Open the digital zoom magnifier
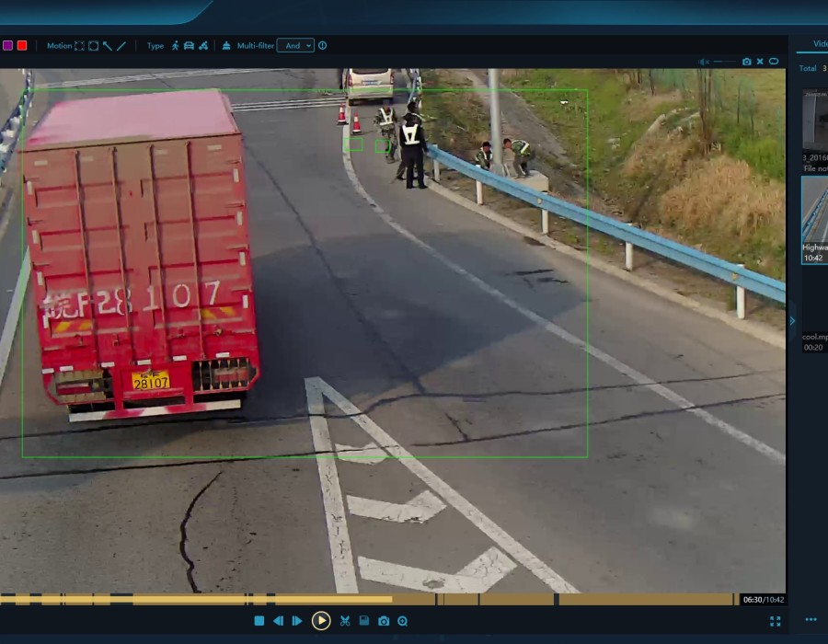This screenshot has width=828, height=644. click(402, 621)
